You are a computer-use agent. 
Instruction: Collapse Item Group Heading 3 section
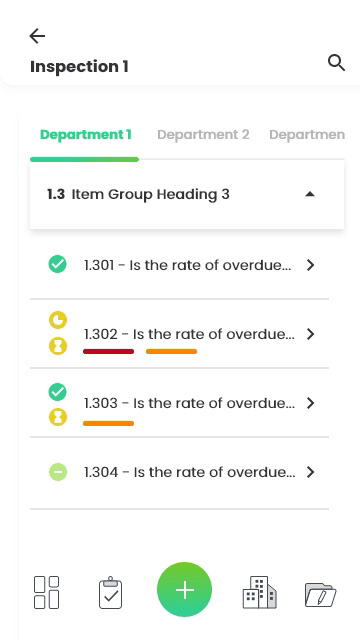point(310,194)
